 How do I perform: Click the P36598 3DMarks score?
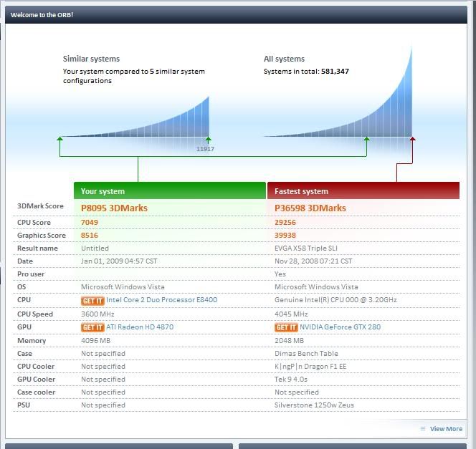(310, 208)
